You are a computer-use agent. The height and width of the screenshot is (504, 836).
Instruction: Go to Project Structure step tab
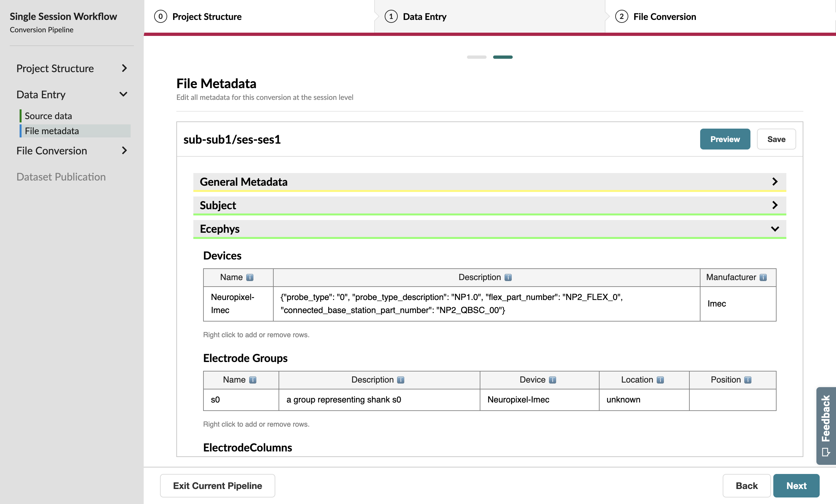click(x=259, y=16)
